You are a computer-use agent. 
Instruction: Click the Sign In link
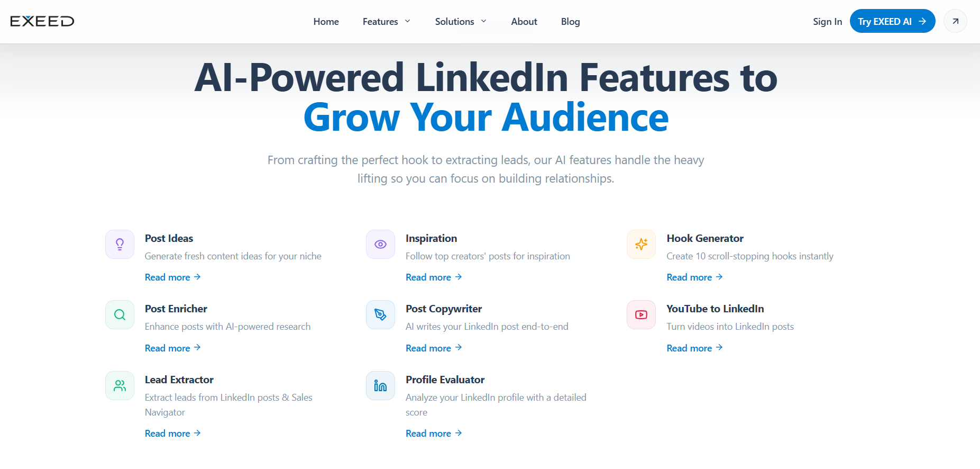pyautogui.click(x=827, y=22)
